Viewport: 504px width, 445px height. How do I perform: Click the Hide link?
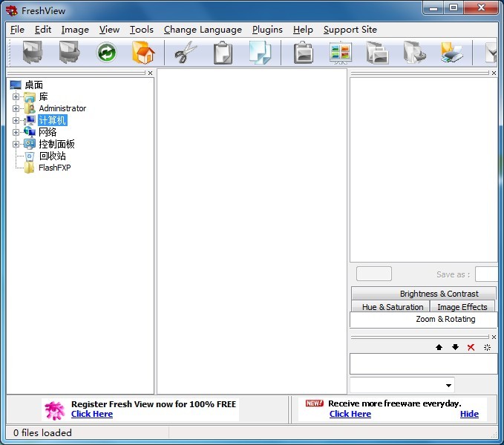coord(469,414)
